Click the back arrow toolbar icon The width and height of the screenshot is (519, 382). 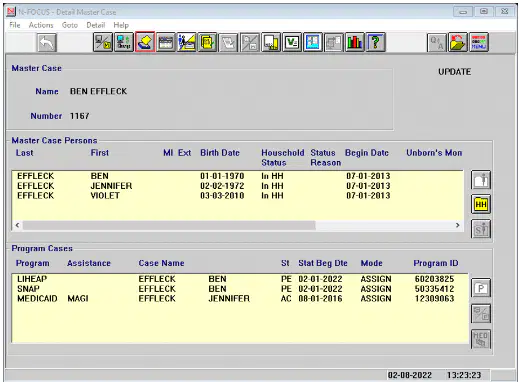(47, 43)
